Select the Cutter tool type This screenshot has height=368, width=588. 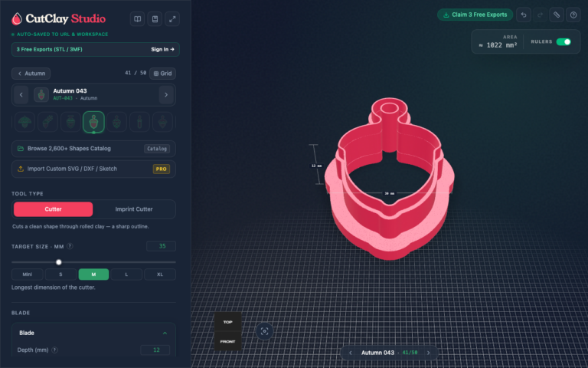pyautogui.click(x=54, y=209)
